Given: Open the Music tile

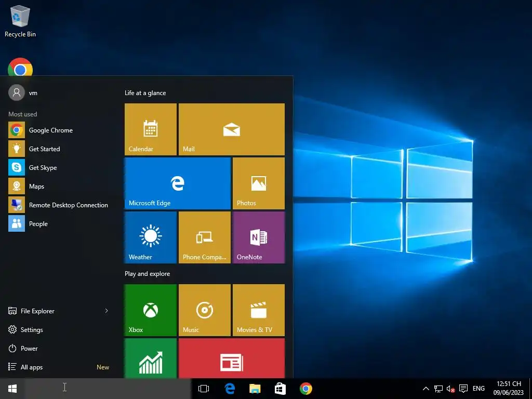Looking at the screenshot, I should click(205, 310).
